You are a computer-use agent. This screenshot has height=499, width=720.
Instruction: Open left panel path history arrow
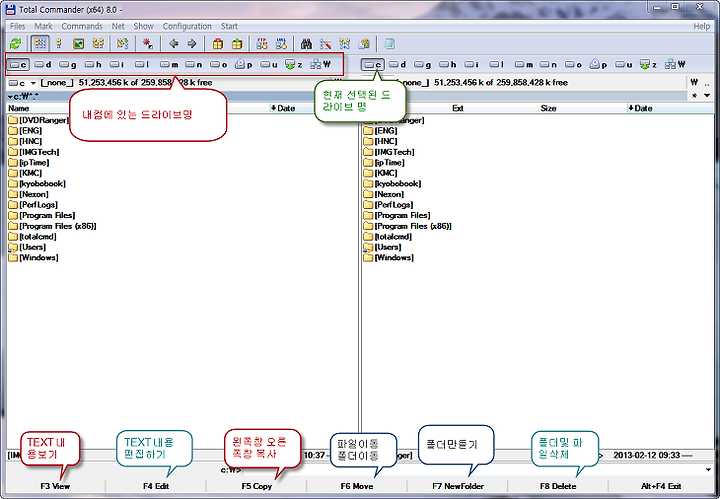coord(11,96)
